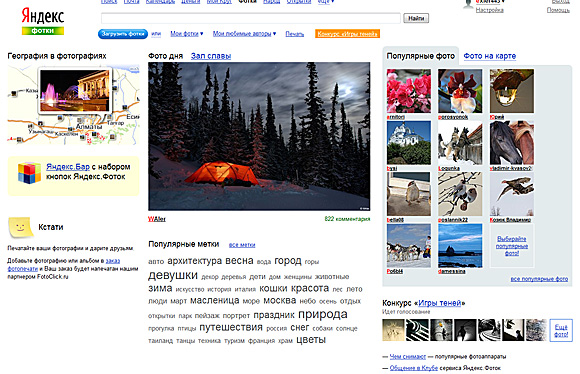
Task: Click the search input field
Action: pyautogui.click(x=251, y=18)
